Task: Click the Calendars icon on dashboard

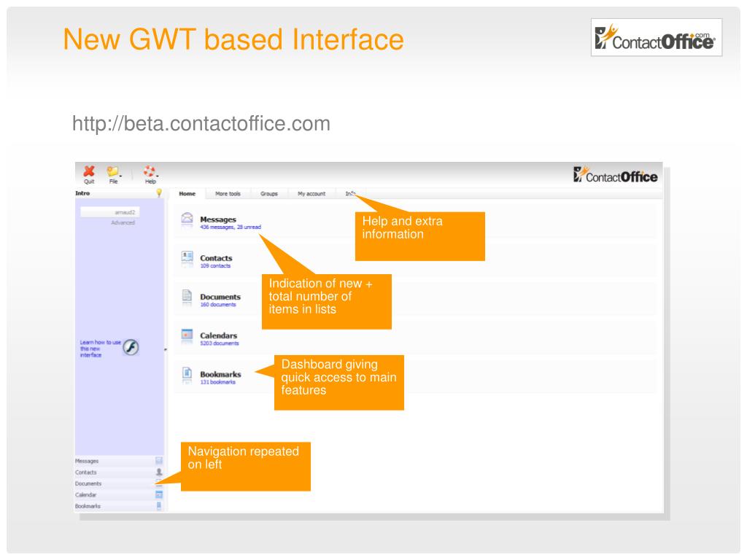Action: [187, 335]
